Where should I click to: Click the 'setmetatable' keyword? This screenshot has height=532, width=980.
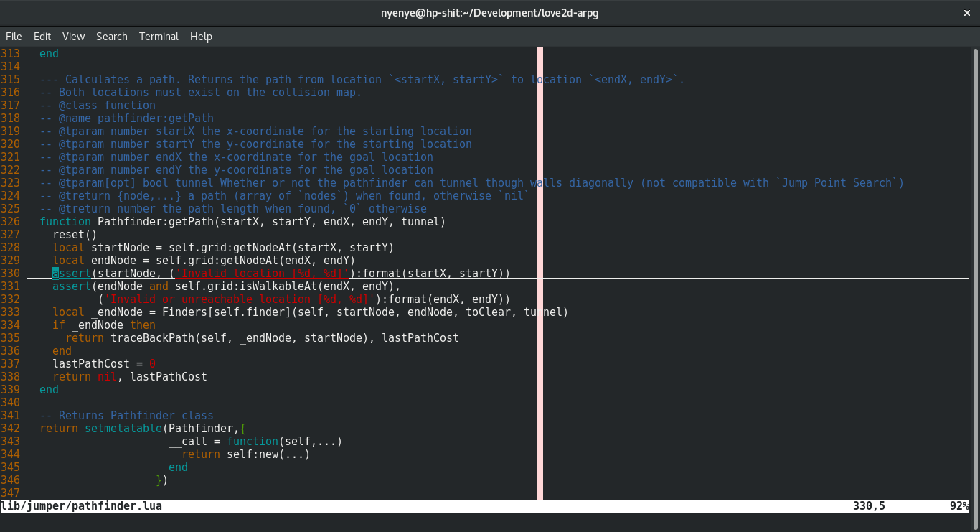click(123, 429)
